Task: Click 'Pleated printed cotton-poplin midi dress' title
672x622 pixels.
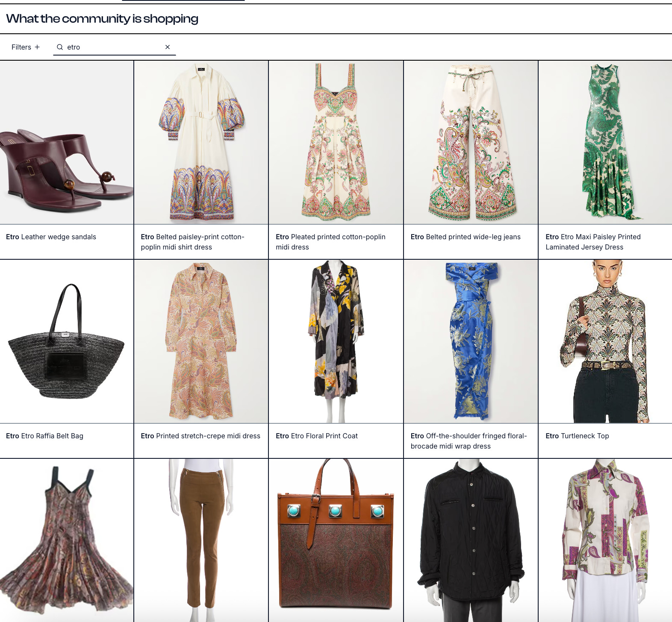Action: (330, 242)
